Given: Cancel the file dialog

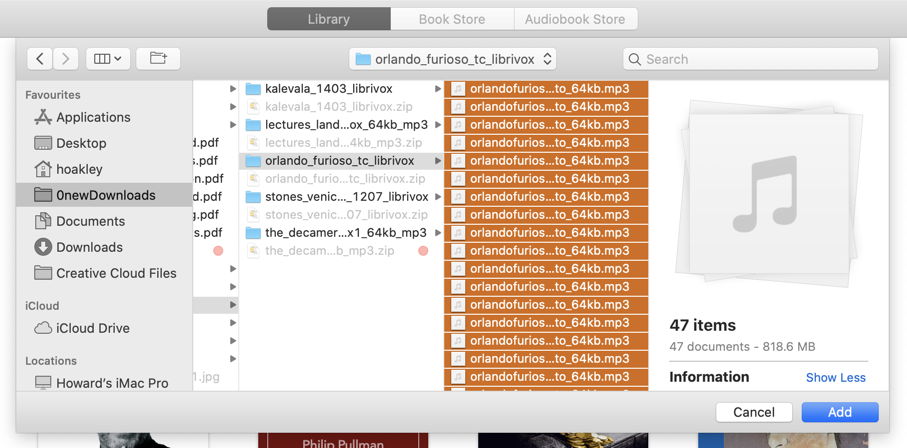Looking at the screenshot, I should pyautogui.click(x=754, y=412).
